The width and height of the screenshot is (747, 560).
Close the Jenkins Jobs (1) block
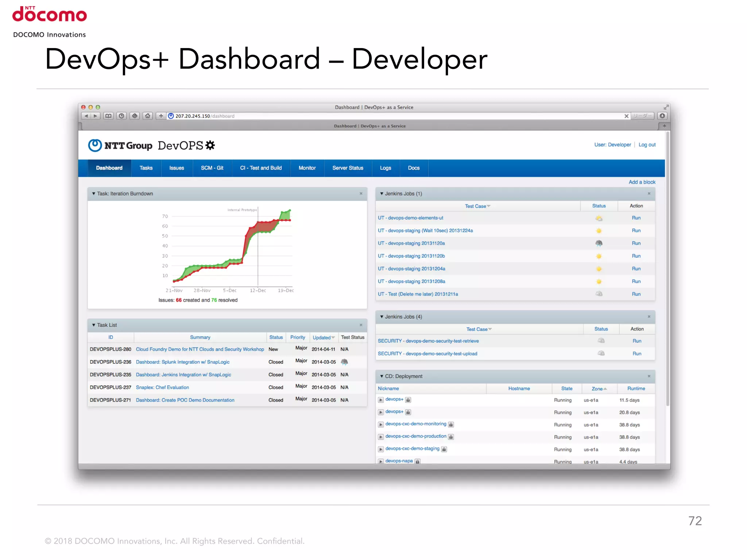tap(649, 194)
